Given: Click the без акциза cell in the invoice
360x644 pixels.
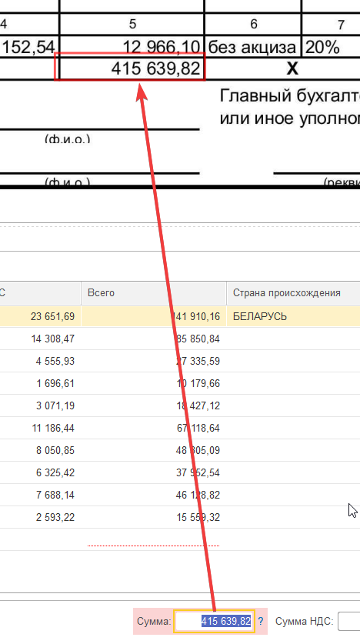Looking at the screenshot, I should pyautogui.click(x=252, y=47).
